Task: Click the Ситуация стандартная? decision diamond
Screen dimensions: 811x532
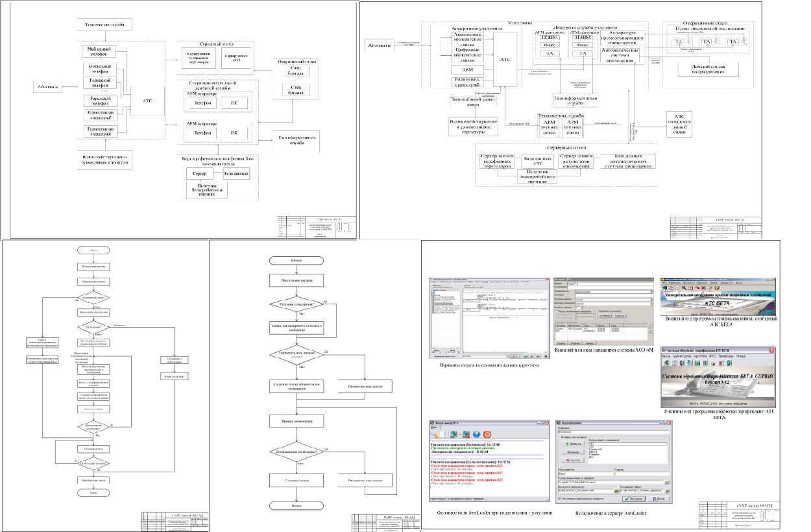Action: 296,303
